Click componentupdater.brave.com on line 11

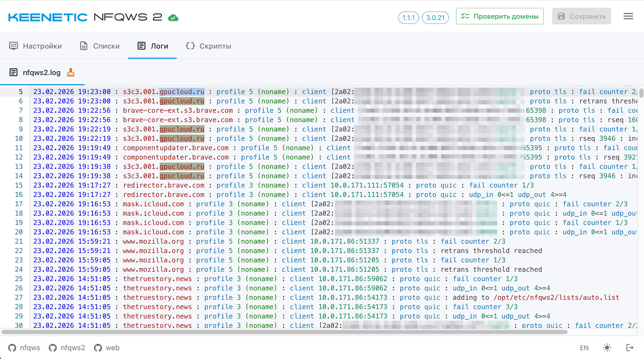click(x=176, y=148)
